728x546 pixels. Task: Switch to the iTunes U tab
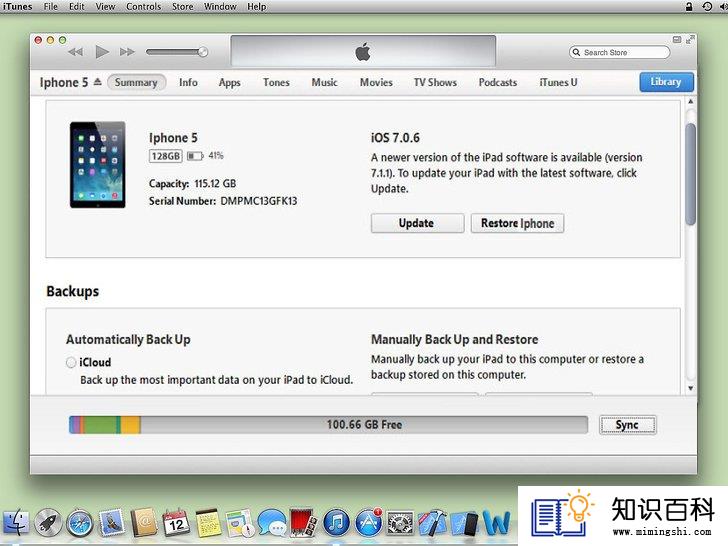(558, 82)
